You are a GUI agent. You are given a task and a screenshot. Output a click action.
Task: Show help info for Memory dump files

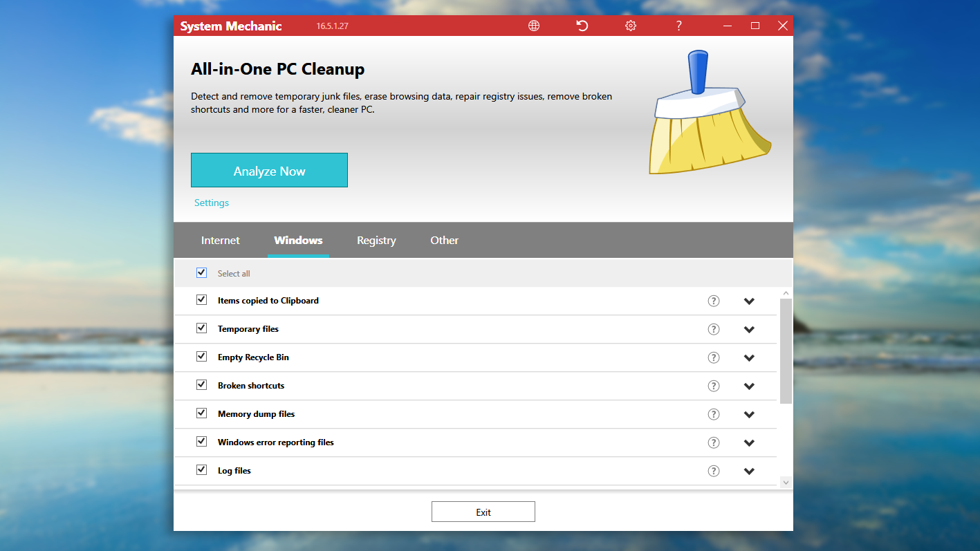(714, 414)
